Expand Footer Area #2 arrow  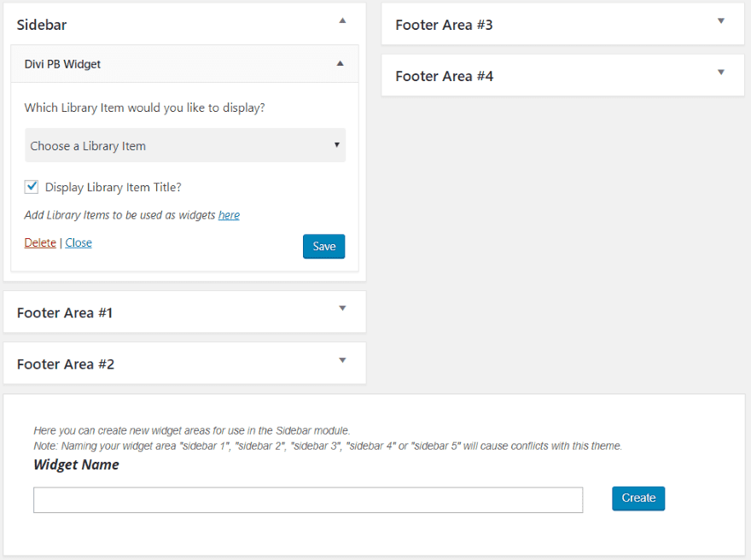tap(342, 359)
